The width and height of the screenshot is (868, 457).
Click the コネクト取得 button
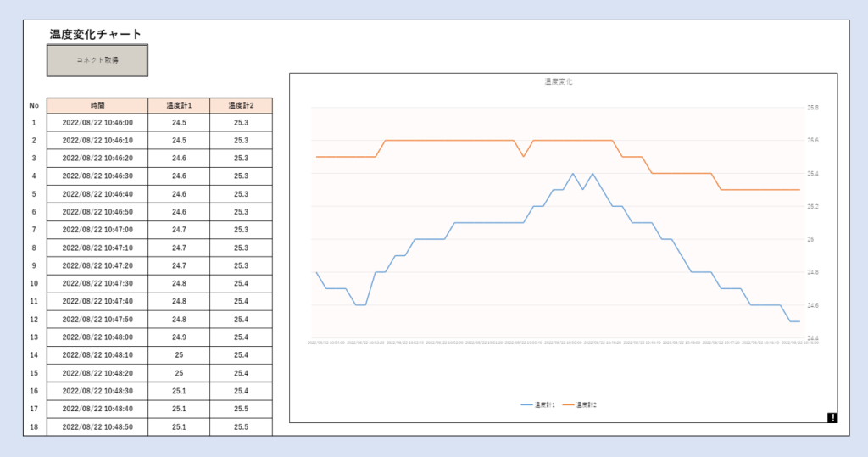coord(97,60)
